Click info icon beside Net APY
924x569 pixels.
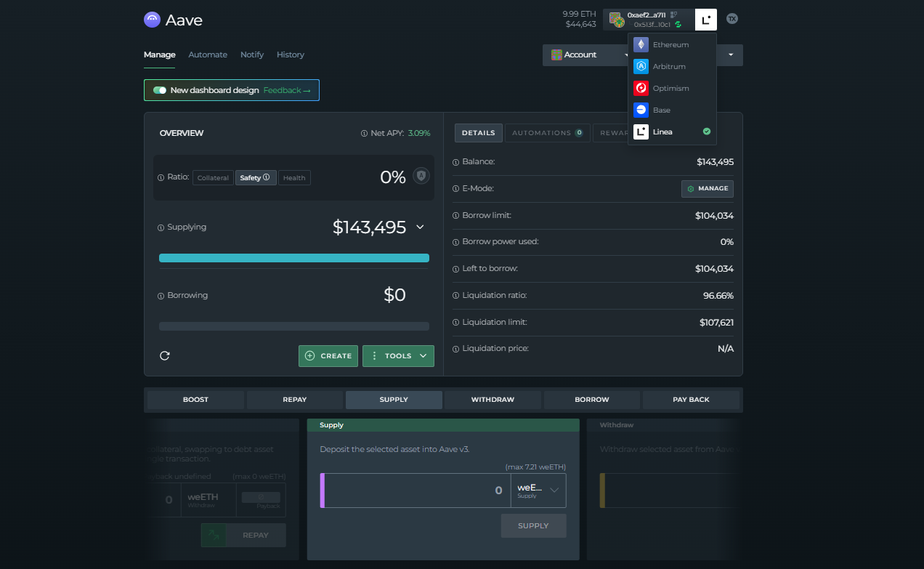pos(364,134)
